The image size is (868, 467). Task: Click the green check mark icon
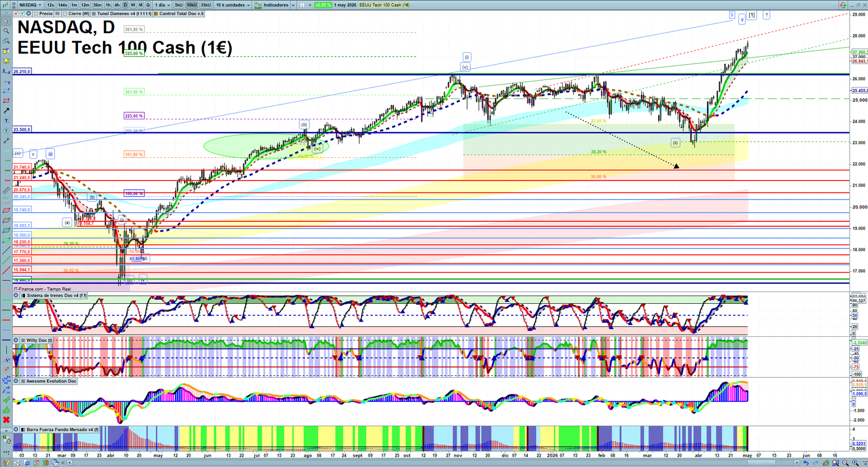click(6, 400)
